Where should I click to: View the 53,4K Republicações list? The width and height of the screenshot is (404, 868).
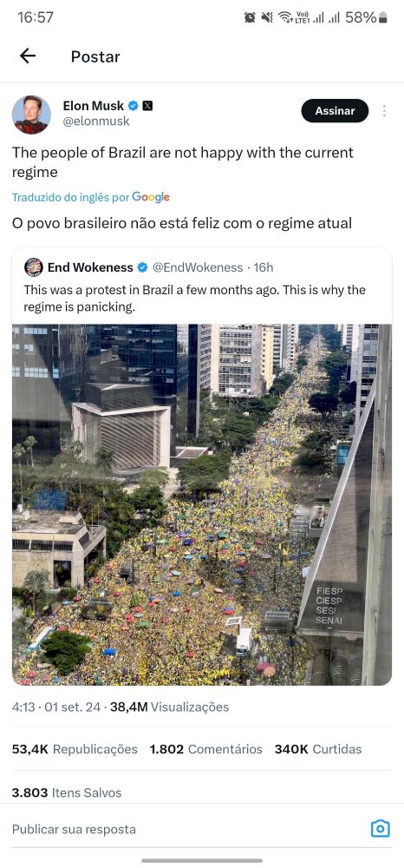[x=75, y=749]
